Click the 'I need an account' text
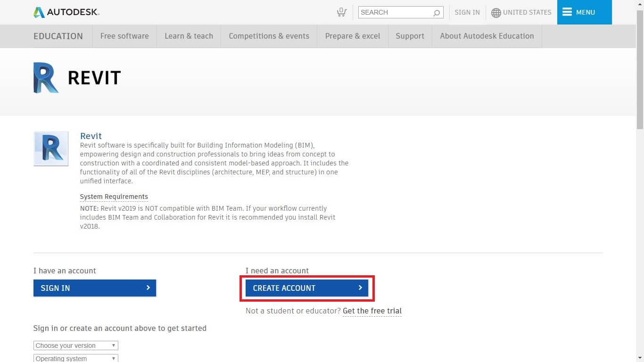The width and height of the screenshot is (644, 362). [277, 271]
